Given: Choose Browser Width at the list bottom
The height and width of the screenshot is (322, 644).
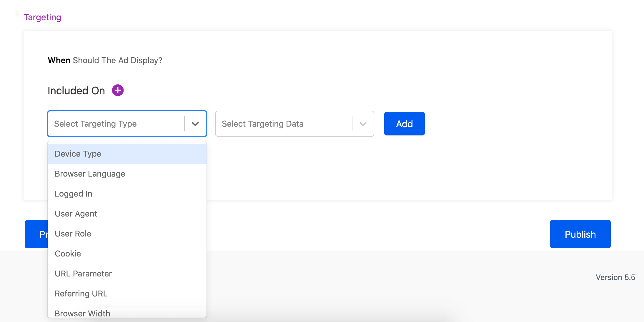Looking at the screenshot, I should (82, 313).
